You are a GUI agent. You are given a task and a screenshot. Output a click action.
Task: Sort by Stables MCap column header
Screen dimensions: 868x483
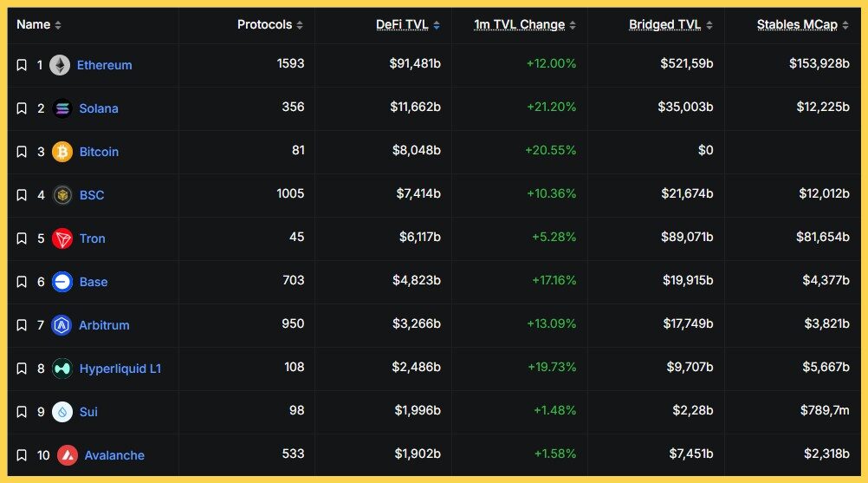tap(797, 24)
